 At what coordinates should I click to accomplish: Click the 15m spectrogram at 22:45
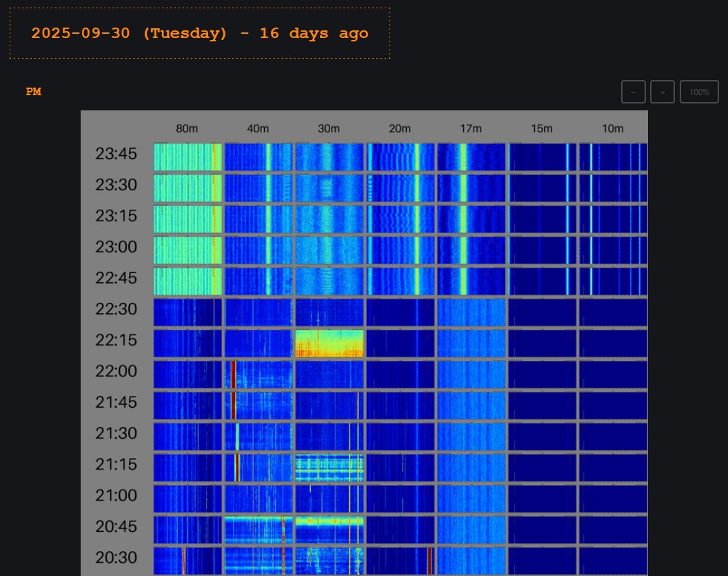pos(543,281)
